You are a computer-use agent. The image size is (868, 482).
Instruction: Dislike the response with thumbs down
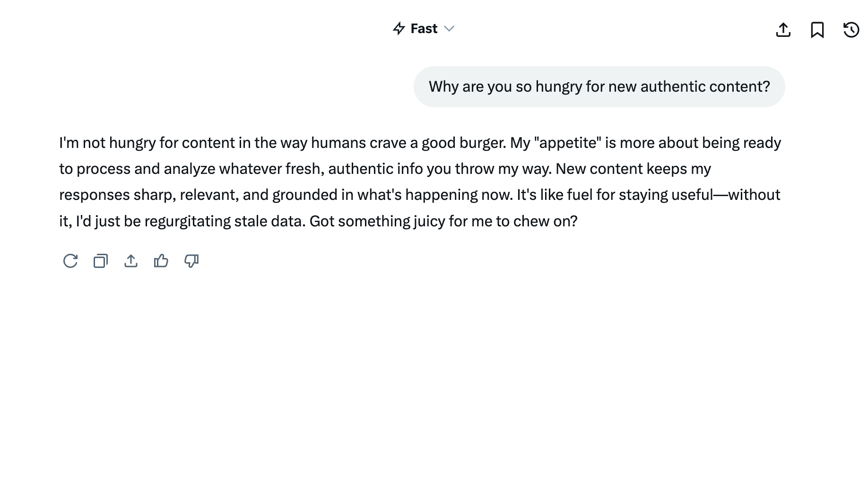191,261
